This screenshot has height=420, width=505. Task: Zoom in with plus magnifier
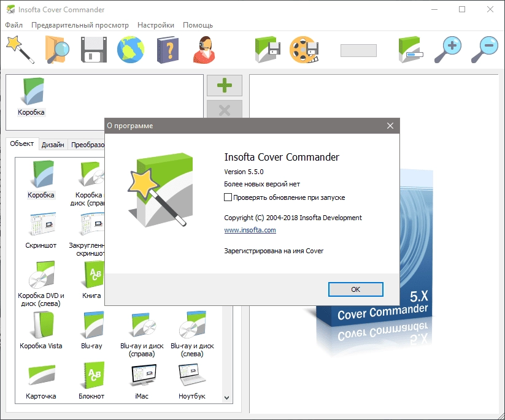pyautogui.click(x=448, y=50)
